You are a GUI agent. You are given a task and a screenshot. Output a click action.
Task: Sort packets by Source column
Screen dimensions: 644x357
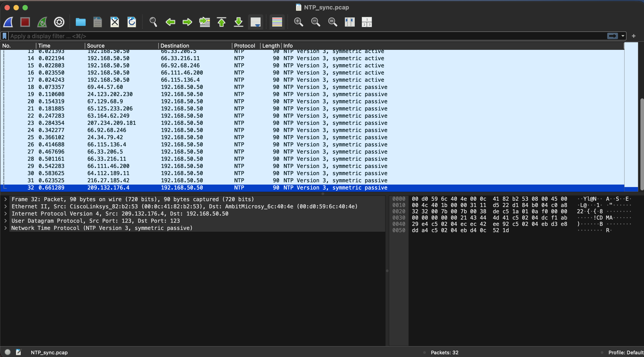[122, 46]
